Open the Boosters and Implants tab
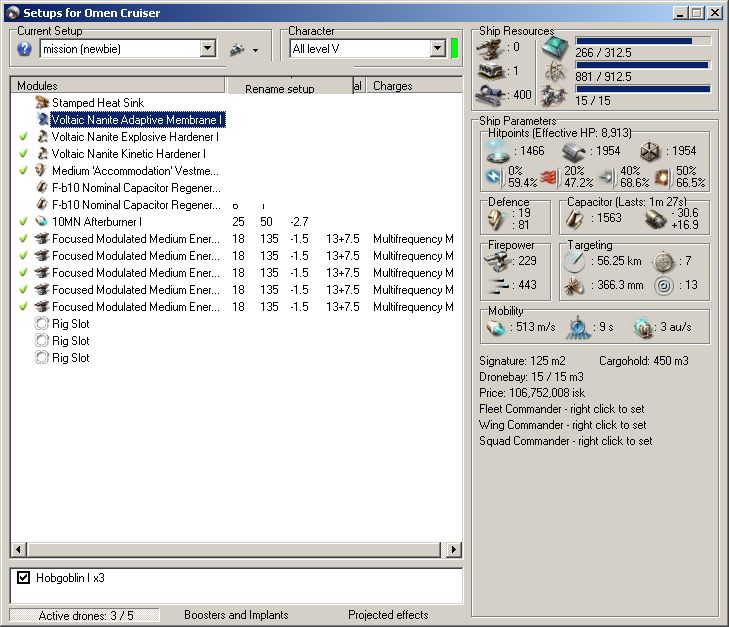 pyautogui.click(x=236, y=615)
